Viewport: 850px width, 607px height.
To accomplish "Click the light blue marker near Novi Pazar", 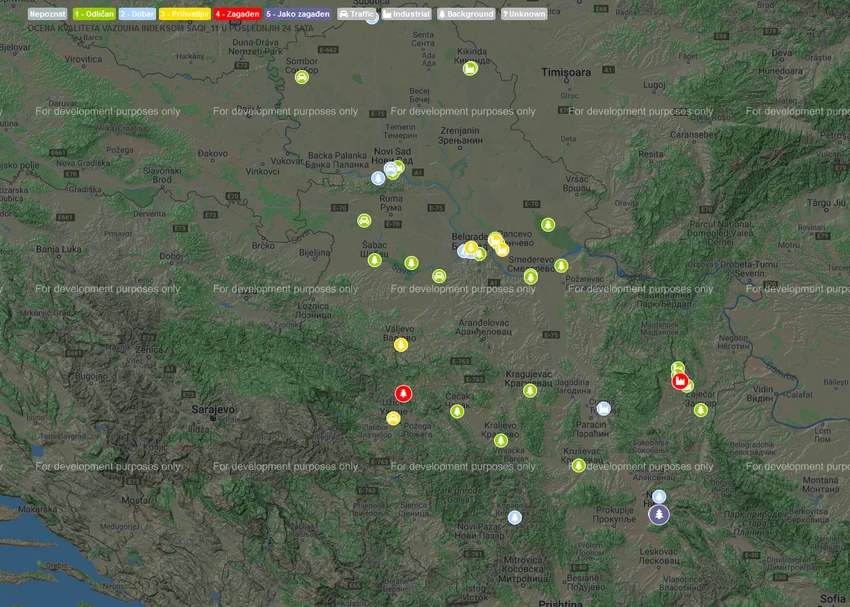I will click(x=514, y=517).
